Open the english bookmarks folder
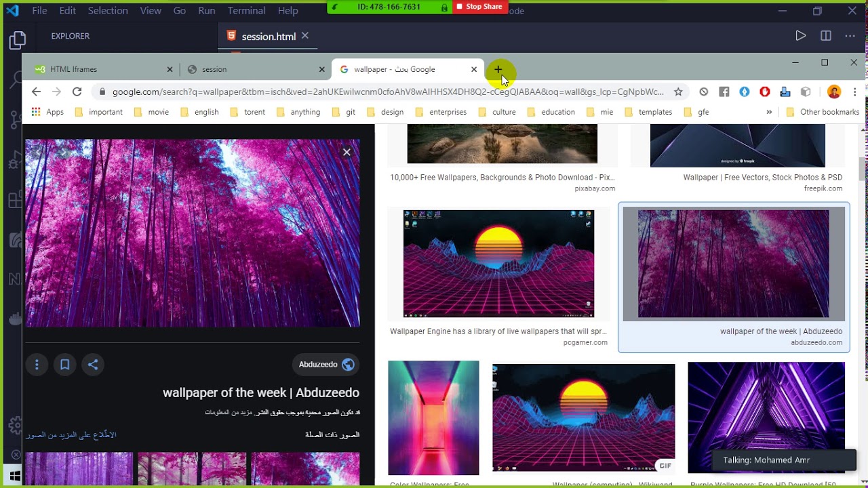This screenshot has height=488, width=868. click(x=199, y=112)
